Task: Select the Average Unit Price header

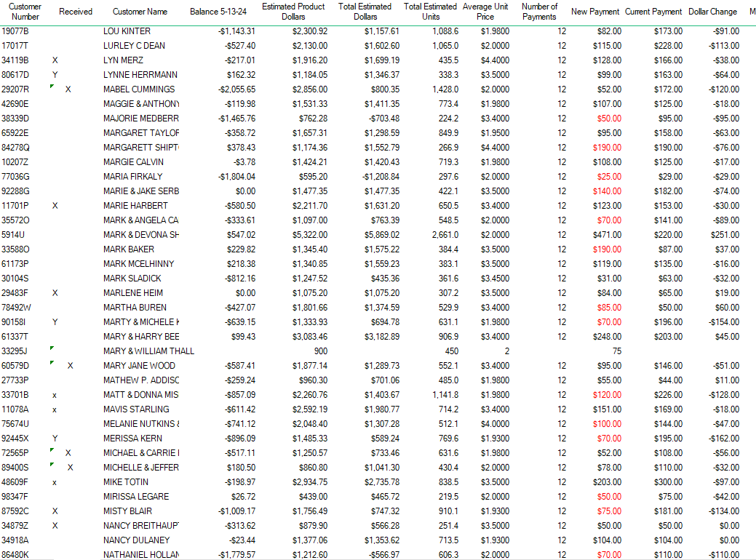Action: (485, 12)
